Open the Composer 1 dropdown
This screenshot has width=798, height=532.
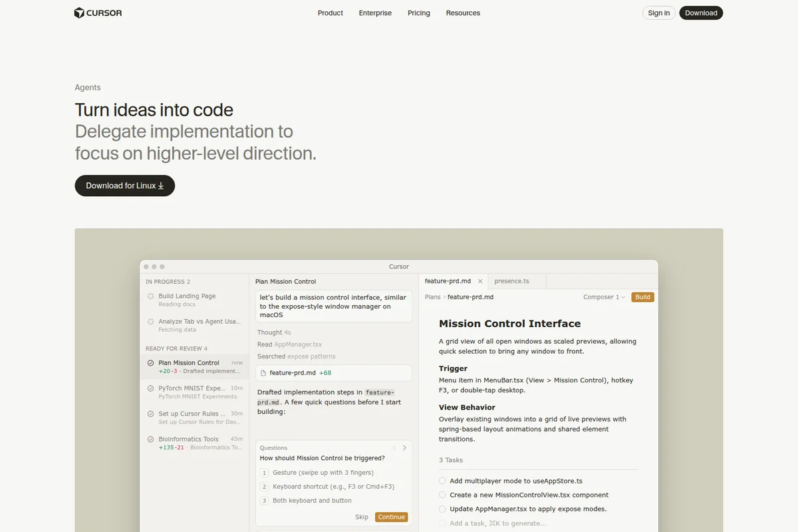pos(603,297)
